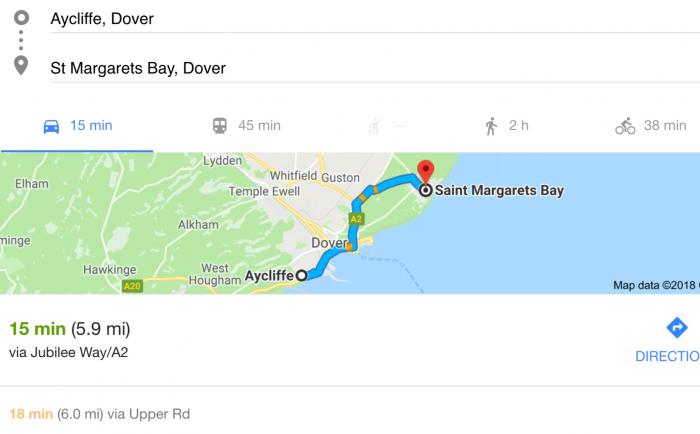The height and width of the screenshot is (434, 700).
Task: Select the walking person icon
Action: coord(491,126)
